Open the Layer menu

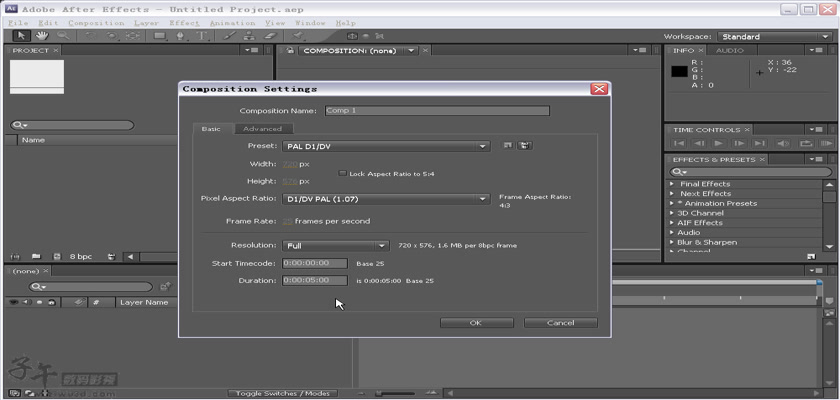(146, 23)
